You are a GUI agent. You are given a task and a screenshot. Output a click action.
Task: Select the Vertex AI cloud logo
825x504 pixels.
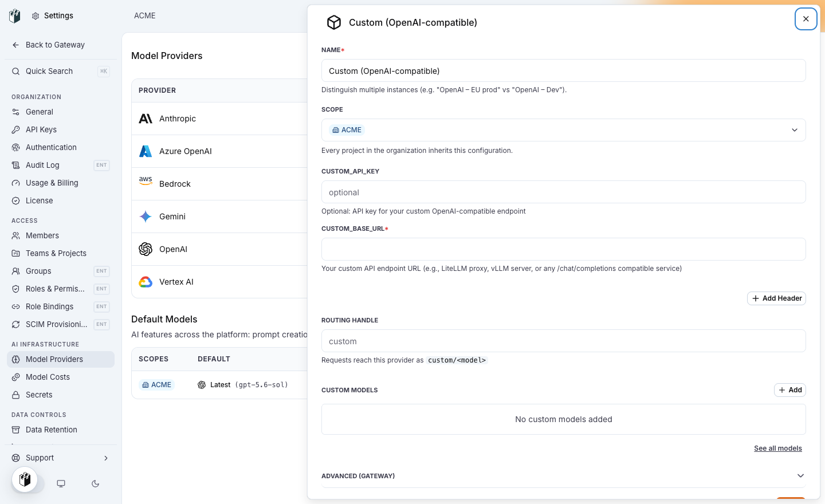[x=146, y=282]
